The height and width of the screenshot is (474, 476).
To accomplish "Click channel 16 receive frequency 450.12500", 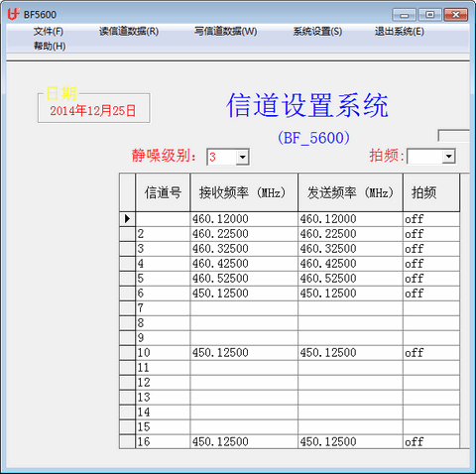I will coord(244,441).
